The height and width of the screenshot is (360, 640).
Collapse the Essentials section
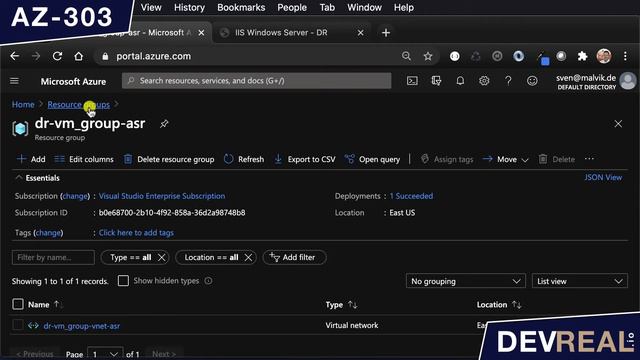pos(38,178)
